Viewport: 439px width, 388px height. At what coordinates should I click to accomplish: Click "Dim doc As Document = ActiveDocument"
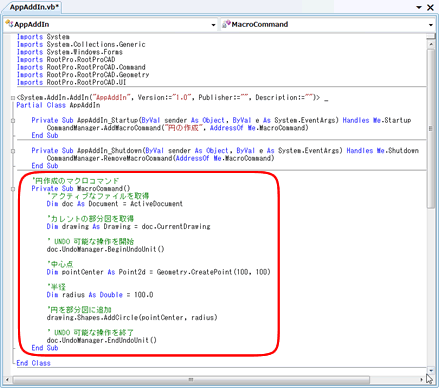(x=115, y=204)
